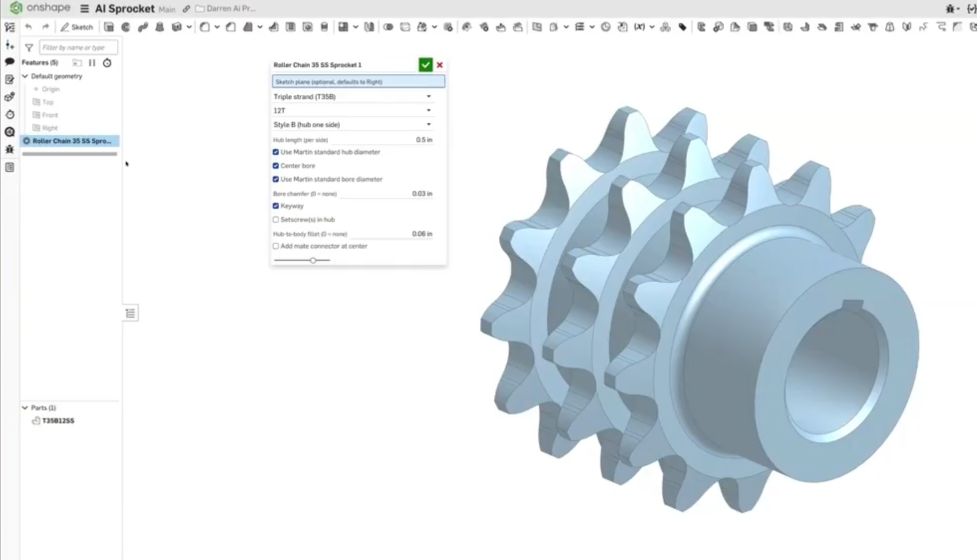
Task: Select the Shell tool
Action: point(290,27)
